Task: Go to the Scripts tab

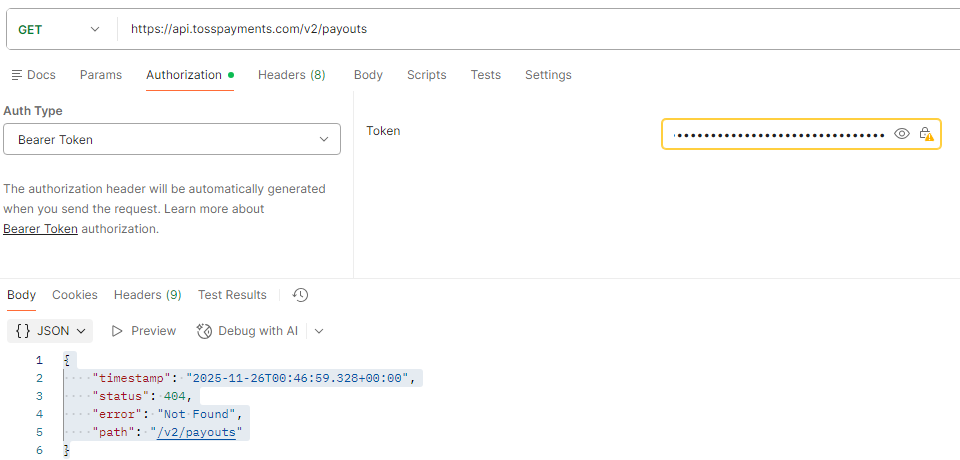Action: coord(426,75)
